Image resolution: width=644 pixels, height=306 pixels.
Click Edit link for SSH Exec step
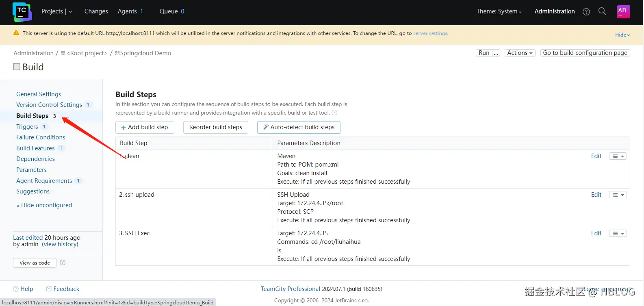[596, 233]
